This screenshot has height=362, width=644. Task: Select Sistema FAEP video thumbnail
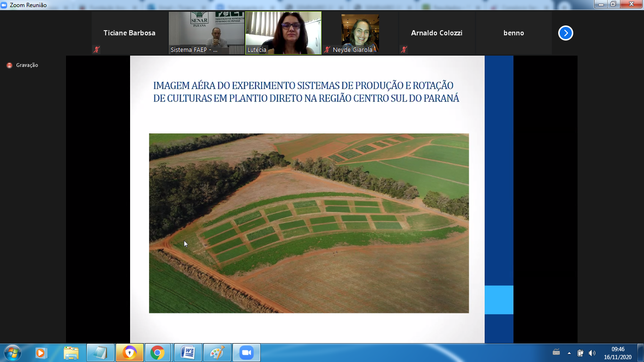tap(206, 33)
